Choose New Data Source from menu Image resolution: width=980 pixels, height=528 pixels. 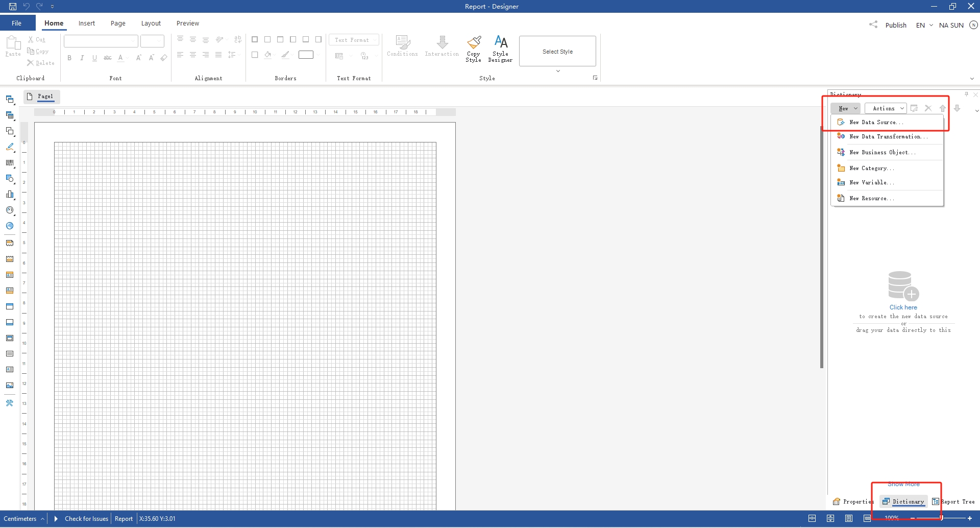click(876, 123)
